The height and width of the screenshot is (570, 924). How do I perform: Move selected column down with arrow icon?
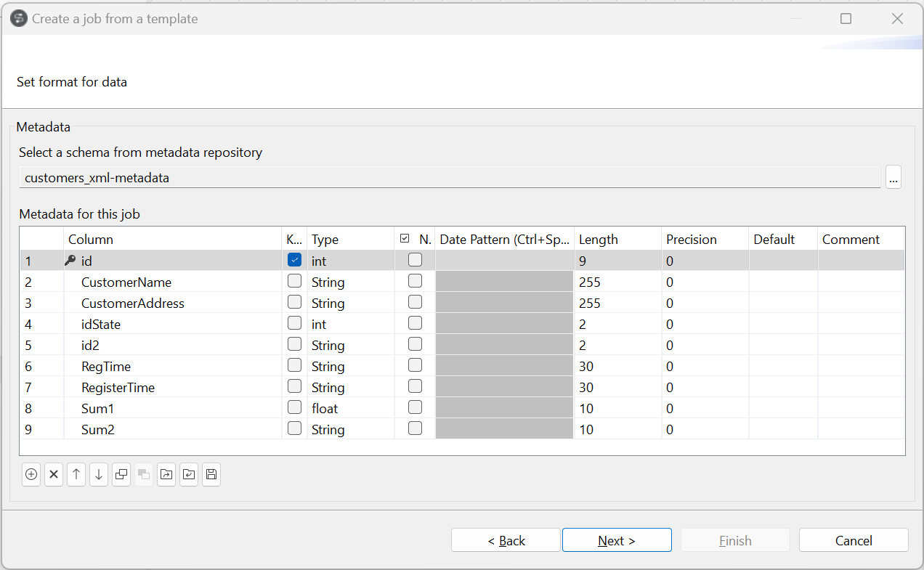(99, 475)
